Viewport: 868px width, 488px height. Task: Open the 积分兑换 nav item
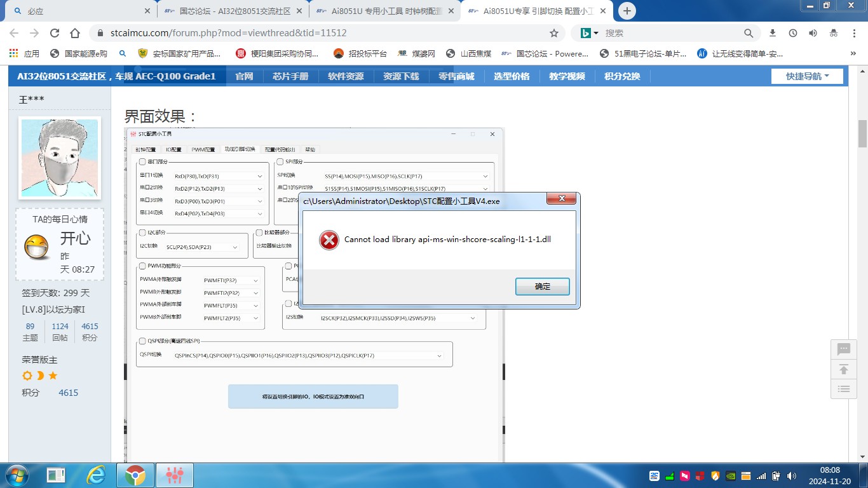622,76
